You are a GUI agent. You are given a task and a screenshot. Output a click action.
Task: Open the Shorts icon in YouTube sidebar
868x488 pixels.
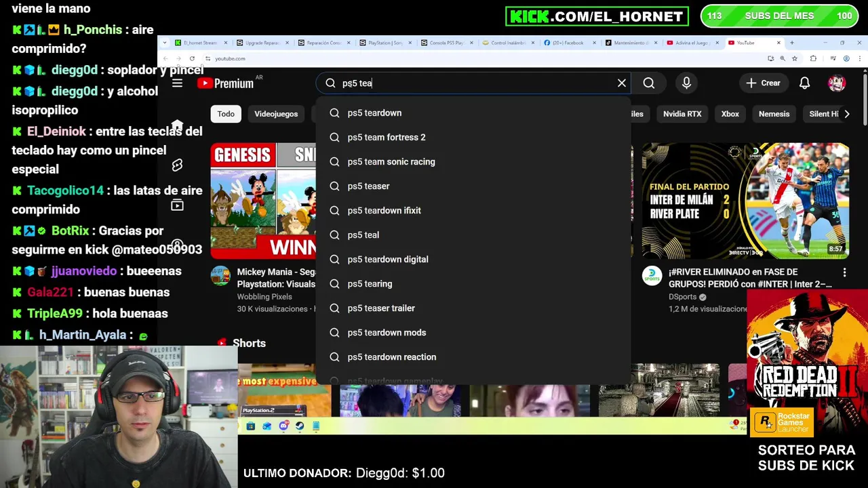[177, 165]
